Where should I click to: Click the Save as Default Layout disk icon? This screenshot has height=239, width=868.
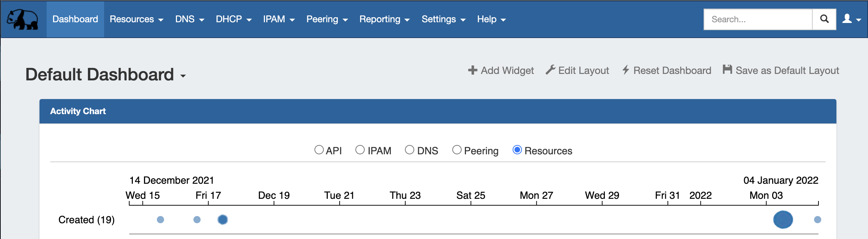(727, 70)
